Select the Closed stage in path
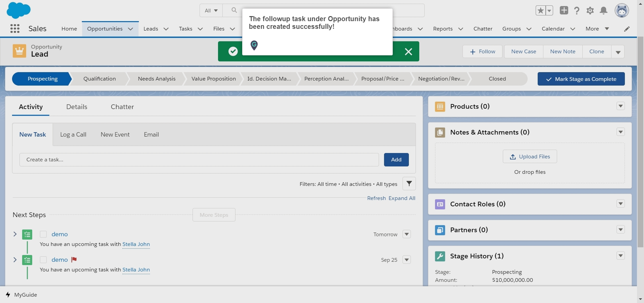This screenshot has width=644, height=303. [x=497, y=79]
